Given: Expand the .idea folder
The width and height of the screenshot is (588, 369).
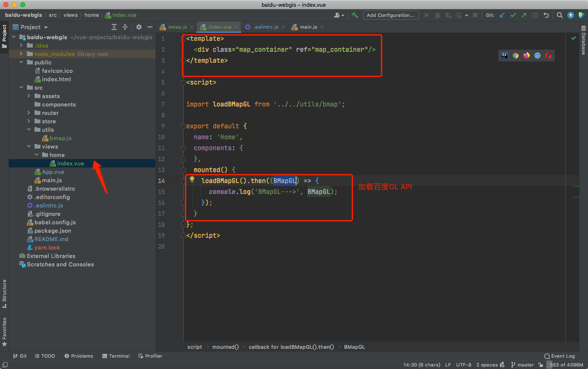Looking at the screenshot, I should coord(21,45).
